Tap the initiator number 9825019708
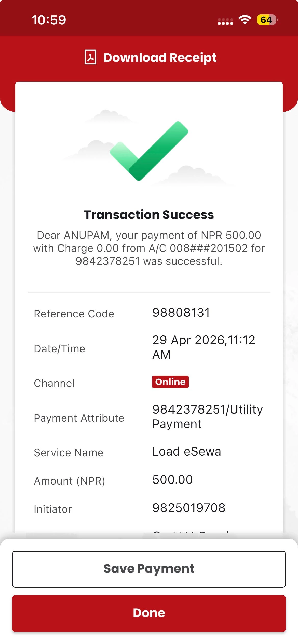 click(x=189, y=508)
